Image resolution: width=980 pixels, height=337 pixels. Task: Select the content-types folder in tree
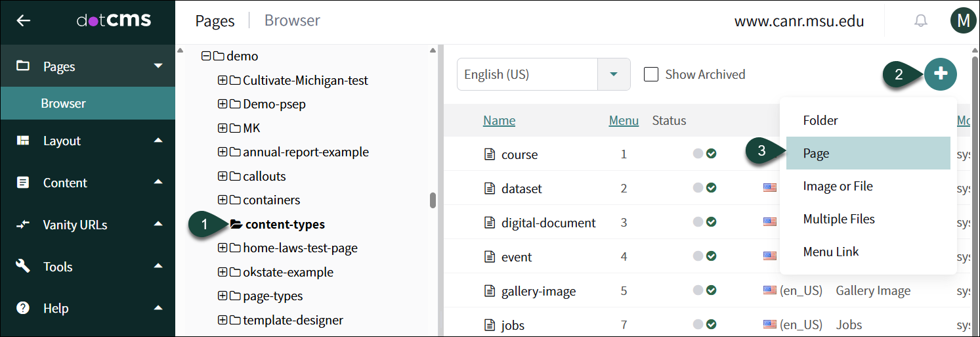coord(284,225)
